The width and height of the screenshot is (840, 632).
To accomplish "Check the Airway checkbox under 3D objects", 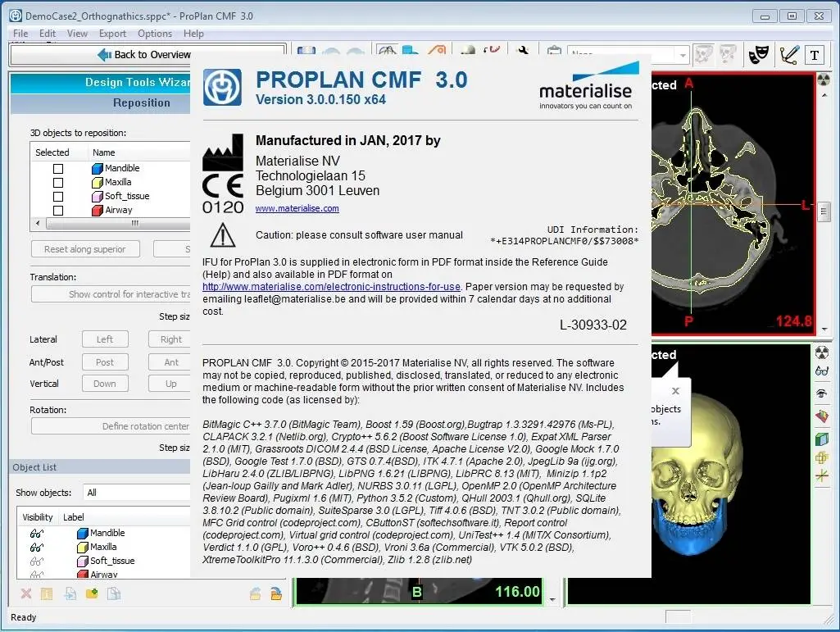I will [57, 210].
